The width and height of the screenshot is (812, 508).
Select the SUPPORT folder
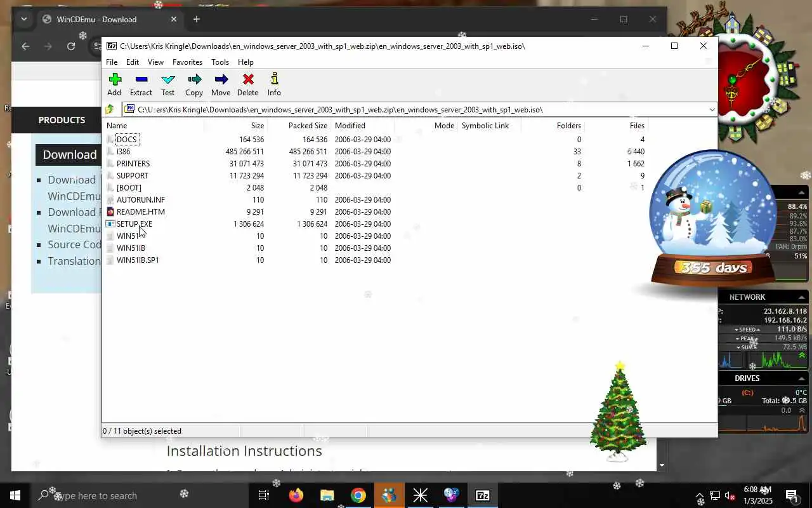pos(132,175)
